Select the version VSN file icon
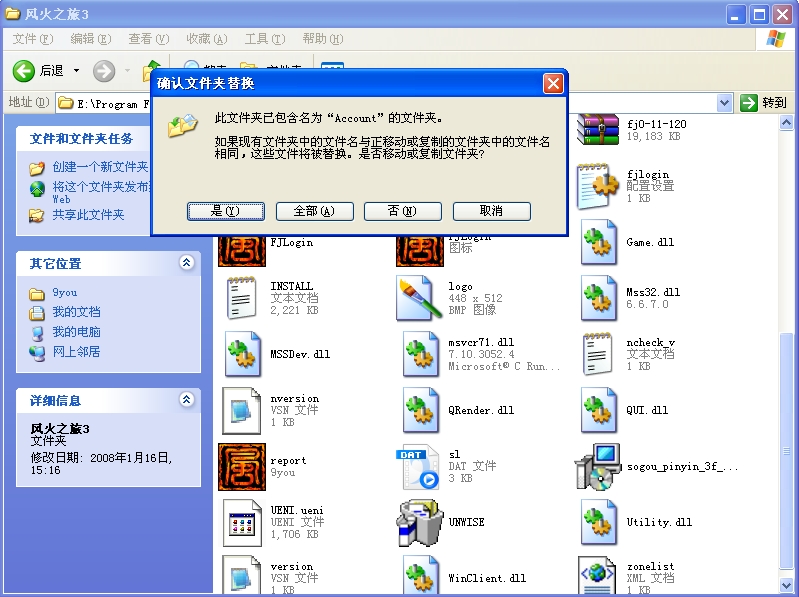The height and width of the screenshot is (597, 799). pos(242,576)
